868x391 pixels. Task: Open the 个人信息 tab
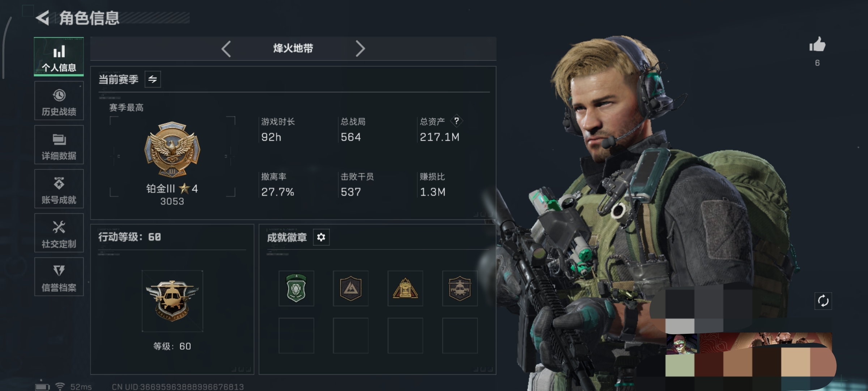point(59,56)
